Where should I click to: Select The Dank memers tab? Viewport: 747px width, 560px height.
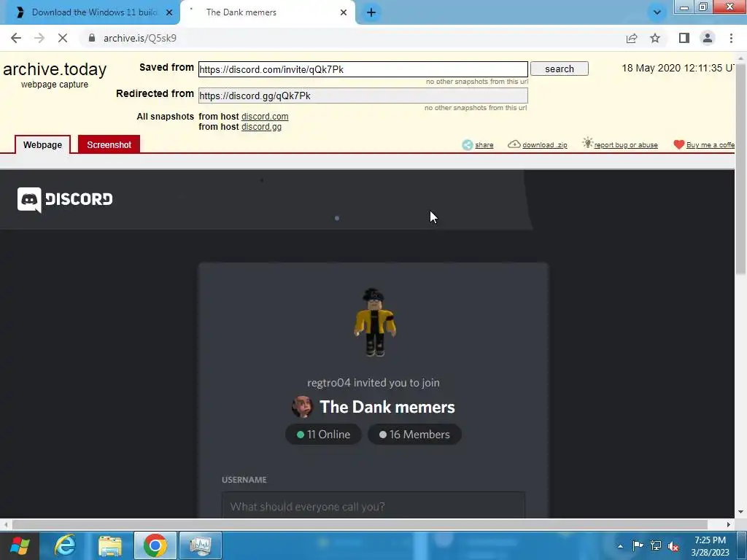coord(267,12)
